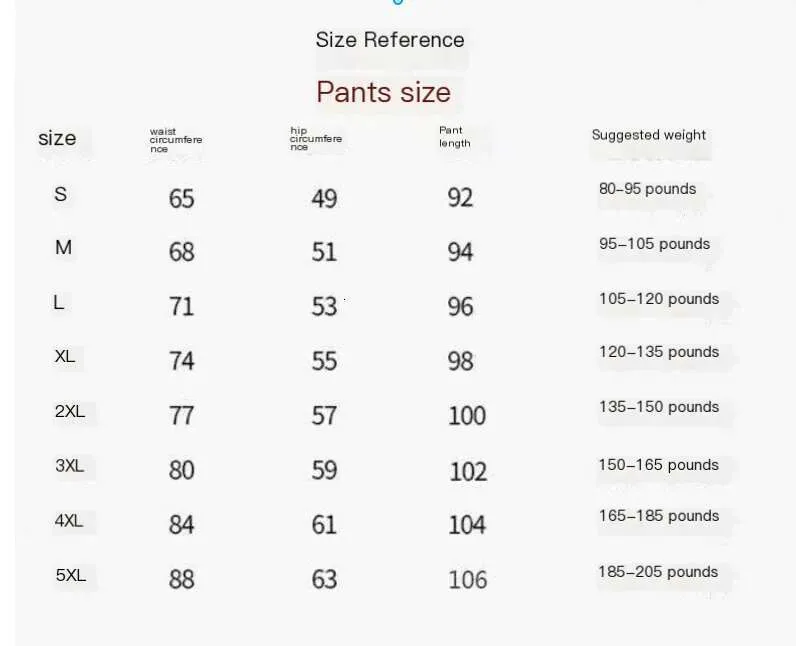796x646 pixels.
Task: Select the 'Pant length' column header
Action: click(454, 137)
